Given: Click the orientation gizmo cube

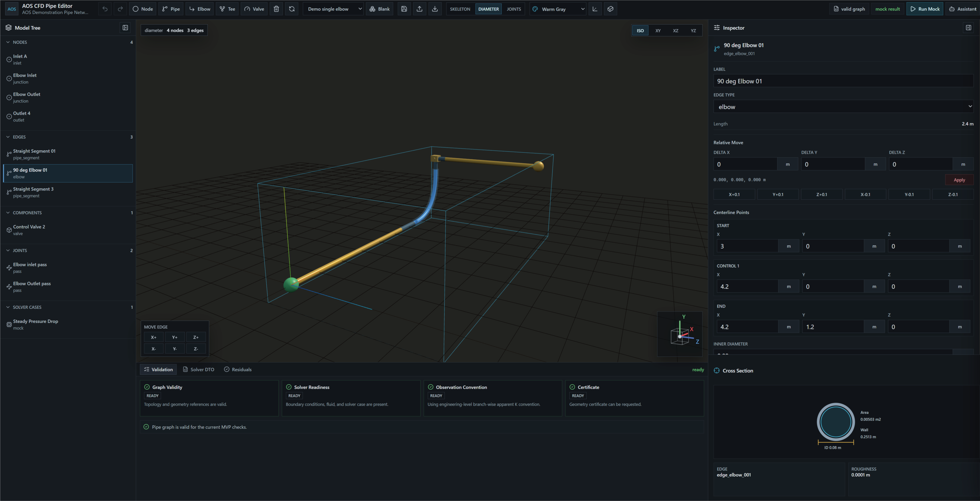Looking at the screenshot, I should pos(679,337).
